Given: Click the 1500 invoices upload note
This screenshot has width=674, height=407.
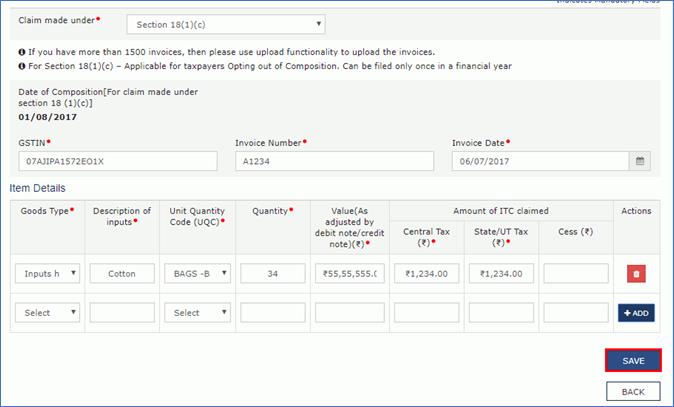Looking at the screenshot, I should 227,52.
